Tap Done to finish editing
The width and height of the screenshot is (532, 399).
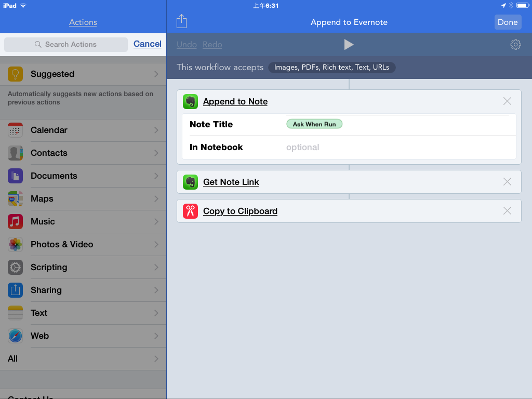(508, 22)
